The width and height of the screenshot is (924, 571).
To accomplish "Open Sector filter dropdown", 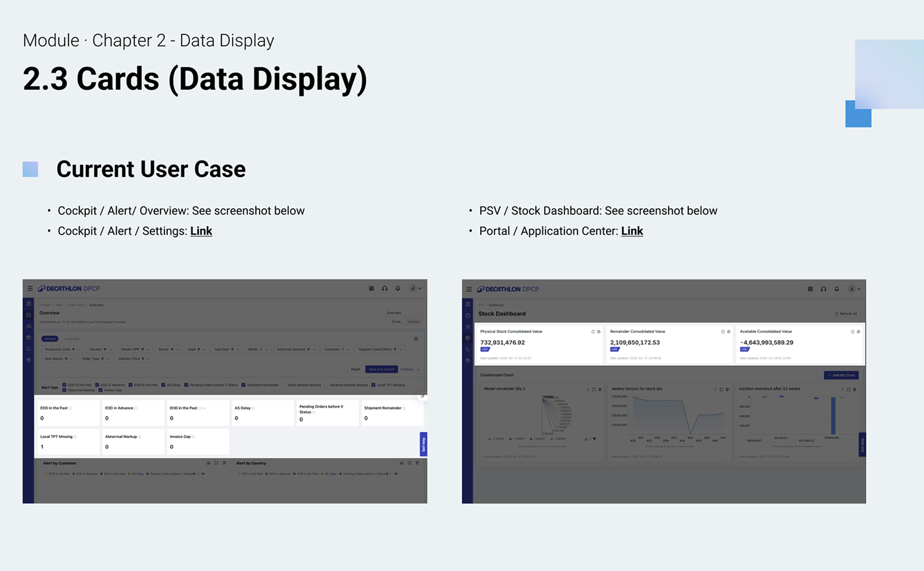I will pyautogui.click(x=168, y=349).
